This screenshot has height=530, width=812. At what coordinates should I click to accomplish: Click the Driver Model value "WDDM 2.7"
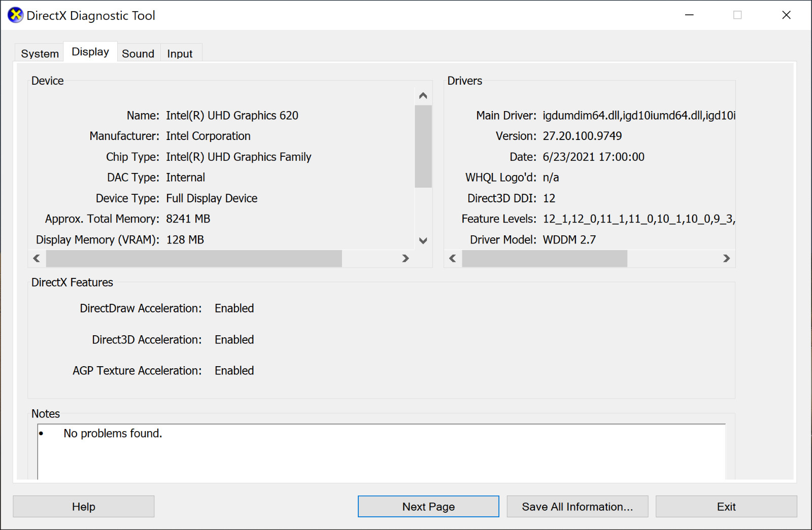pos(569,239)
